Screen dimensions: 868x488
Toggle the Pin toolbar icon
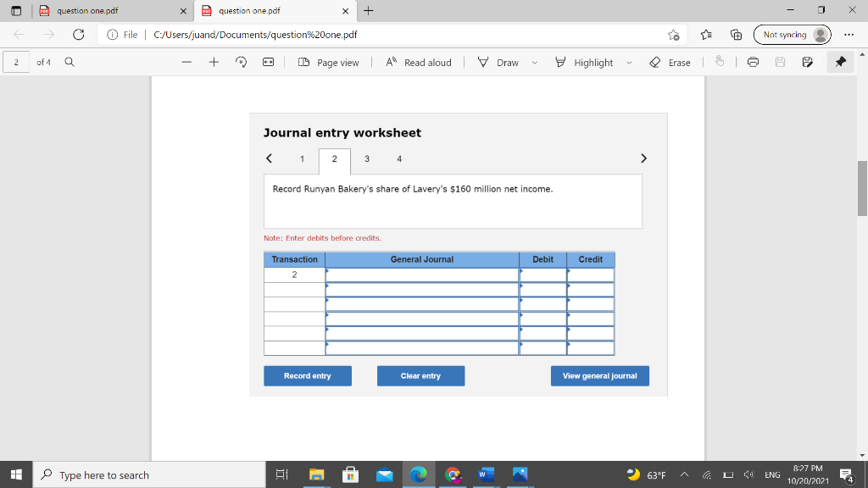(840, 62)
